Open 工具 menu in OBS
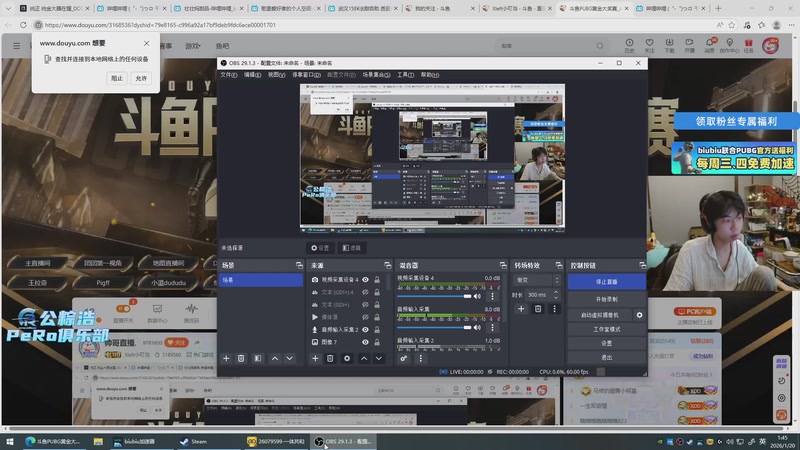 406,75
